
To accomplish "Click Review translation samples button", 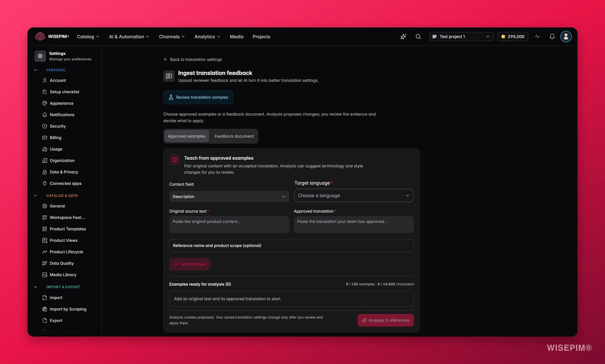I will click(198, 97).
